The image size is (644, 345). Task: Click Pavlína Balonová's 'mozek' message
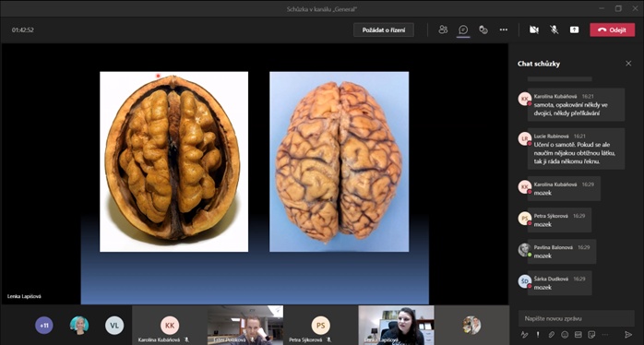pos(562,251)
